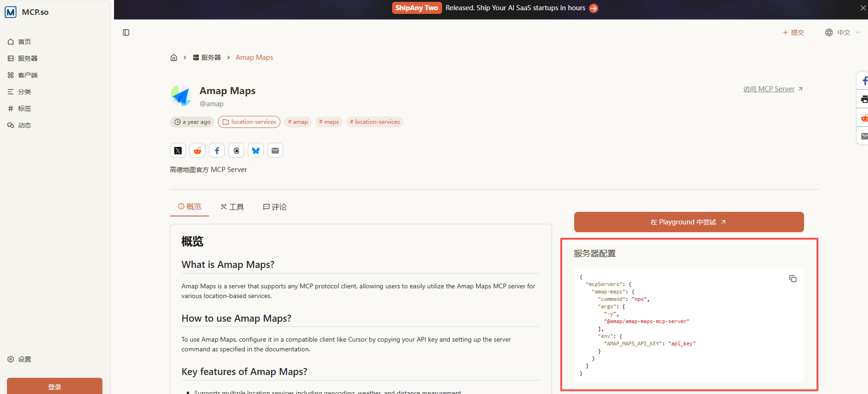Click the 'Key features of Amap Maps?' heading
Image resolution: width=868 pixels, height=394 pixels.
pyautogui.click(x=244, y=372)
